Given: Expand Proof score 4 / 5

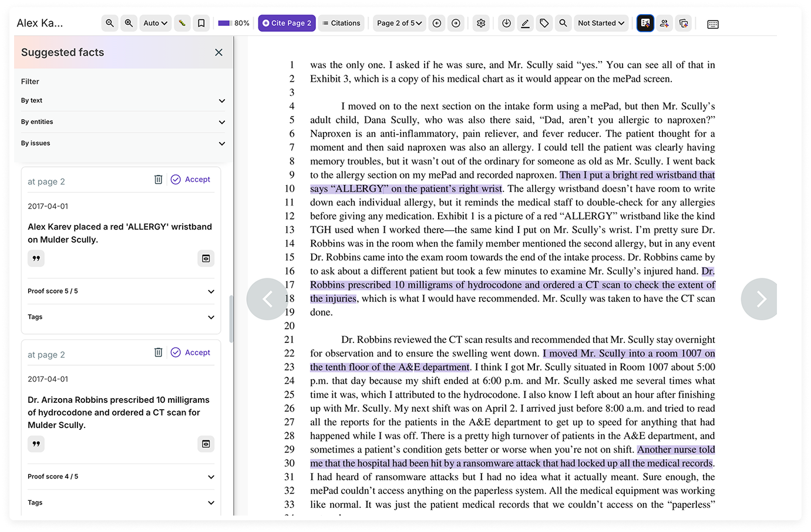Looking at the screenshot, I should [121, 477].
